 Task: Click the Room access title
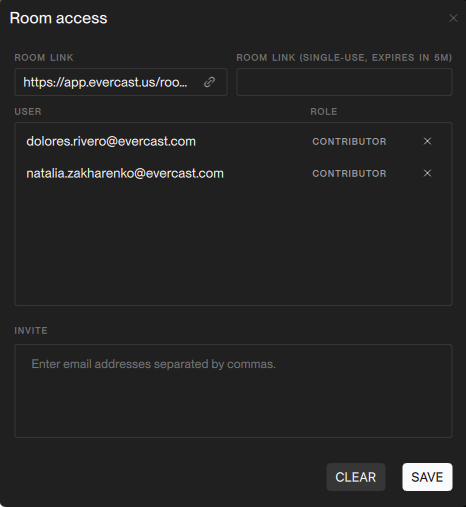click(59, 18)
